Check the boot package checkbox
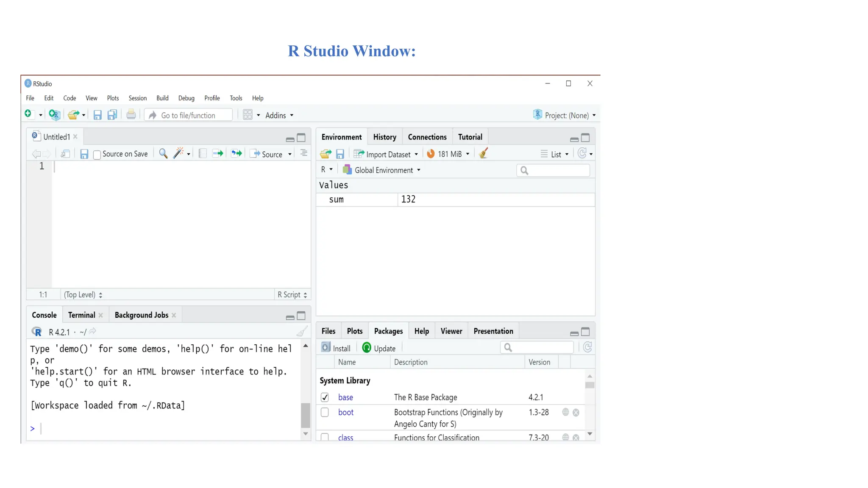 pyautogui.click(x=325, y=413)
